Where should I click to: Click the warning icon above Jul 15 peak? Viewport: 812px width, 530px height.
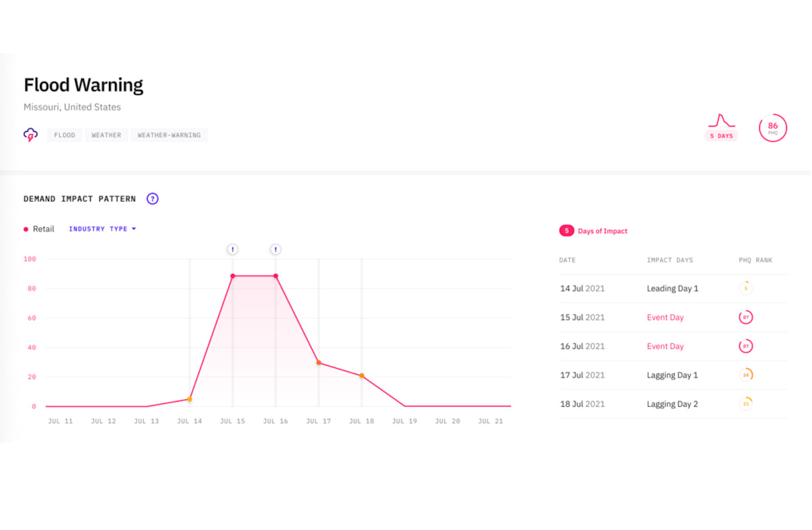(x=232, y=249)
